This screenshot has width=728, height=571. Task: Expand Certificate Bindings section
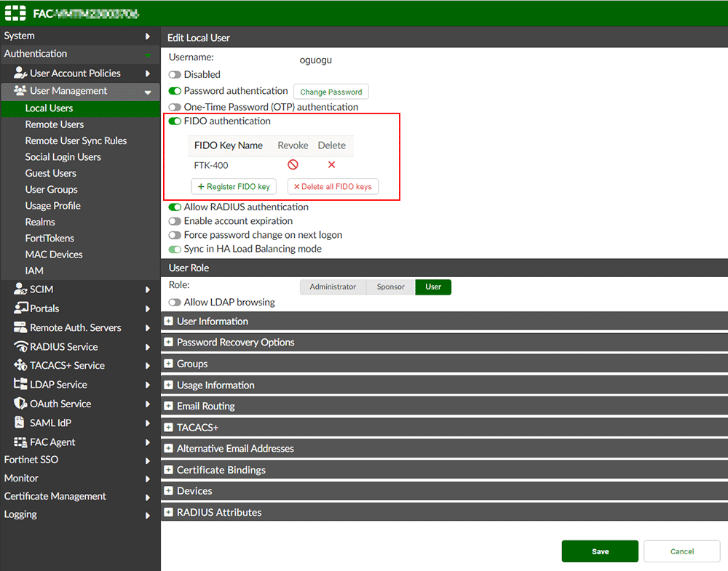[x=169, y=469]
